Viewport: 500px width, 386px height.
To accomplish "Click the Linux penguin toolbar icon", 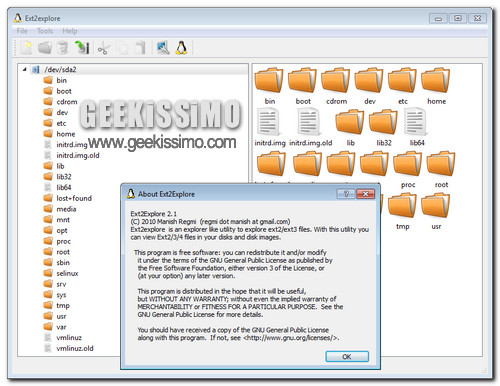I will tap(181, 48).
